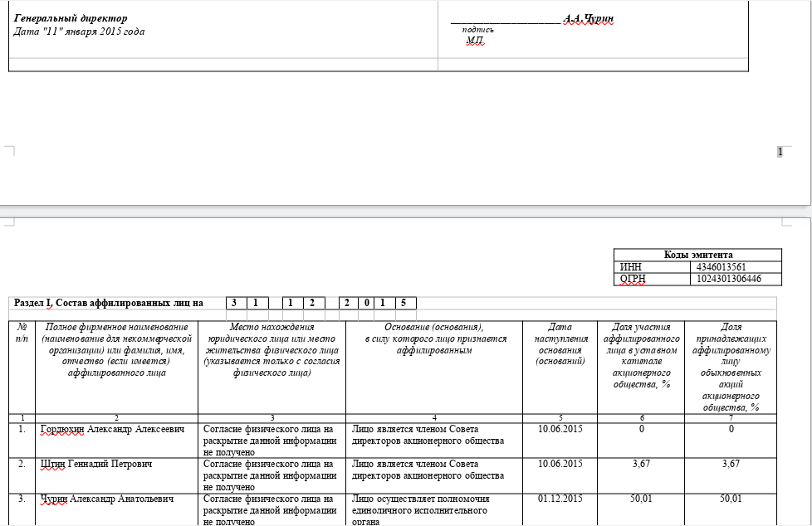Select the INN value '4346013561'
The image size is (812, 526).
click(721, 267)
